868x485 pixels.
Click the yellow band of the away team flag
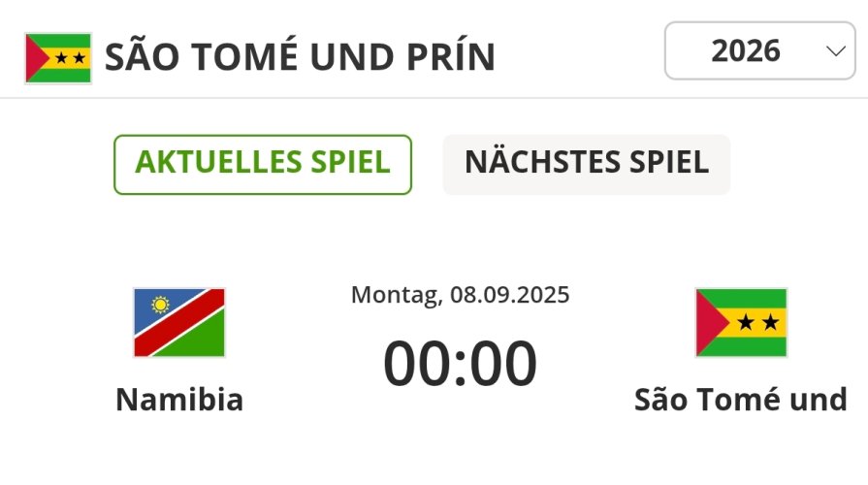tap(755, 323)
